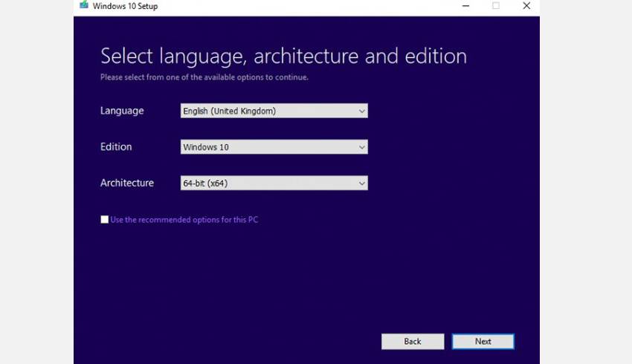The image size is (632, 364).
Task: Click the maximize button in title bar
Action: [x=496, y=6]
